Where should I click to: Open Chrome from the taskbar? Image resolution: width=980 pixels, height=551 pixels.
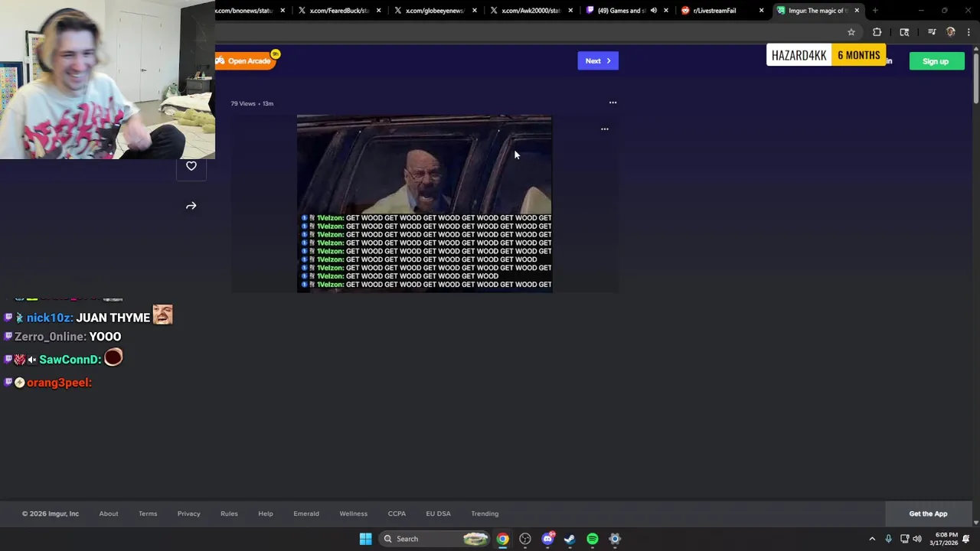(502, 539)
